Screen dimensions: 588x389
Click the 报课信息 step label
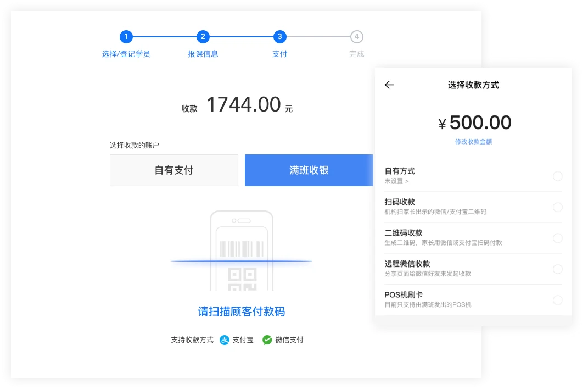[x=203, y=54]
